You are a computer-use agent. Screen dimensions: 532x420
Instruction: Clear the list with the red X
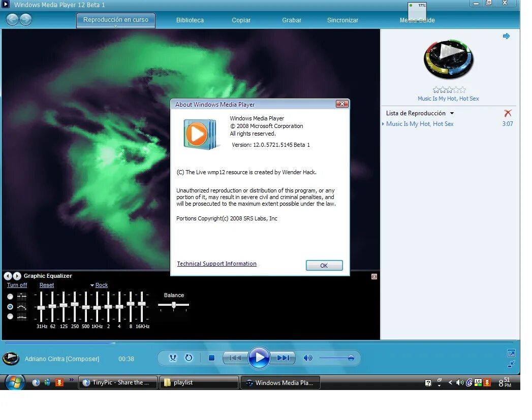point(508,113)
